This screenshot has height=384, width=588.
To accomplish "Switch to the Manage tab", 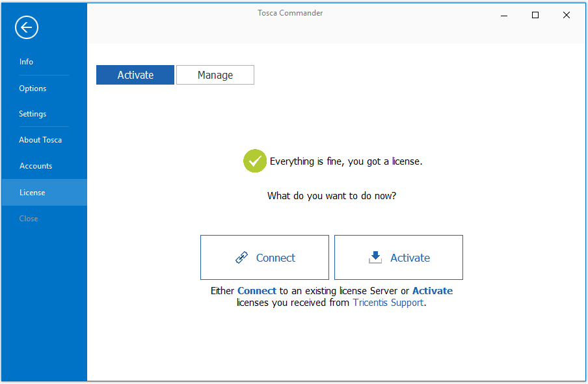I will 215,75.
